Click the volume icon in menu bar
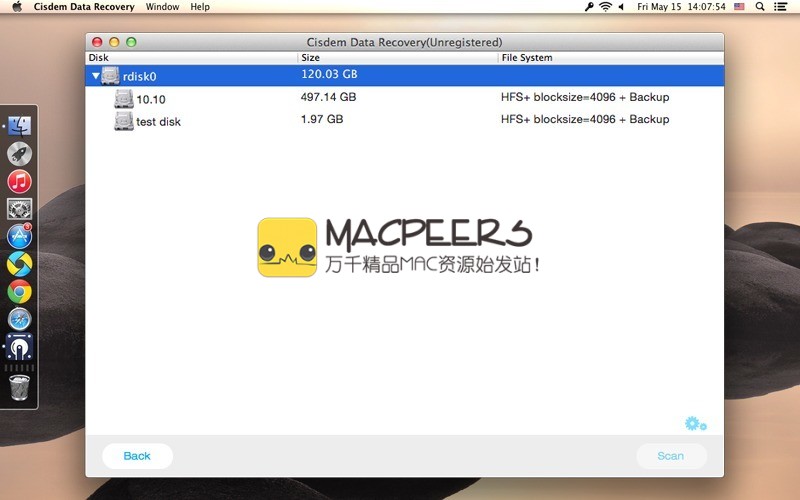This screenshot has height=500, width=800. [621, 7]
